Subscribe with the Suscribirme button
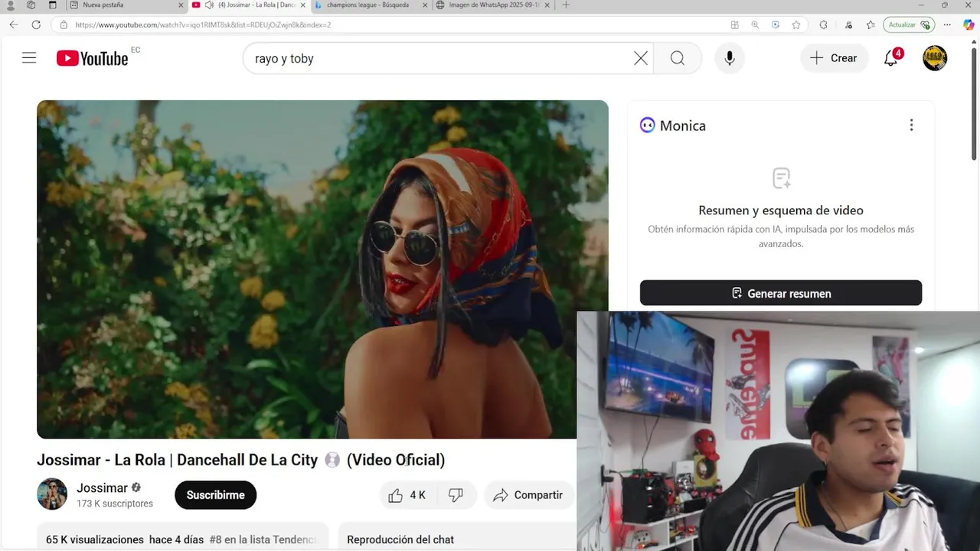Screen dimensions: 980x551 point(215,495)
